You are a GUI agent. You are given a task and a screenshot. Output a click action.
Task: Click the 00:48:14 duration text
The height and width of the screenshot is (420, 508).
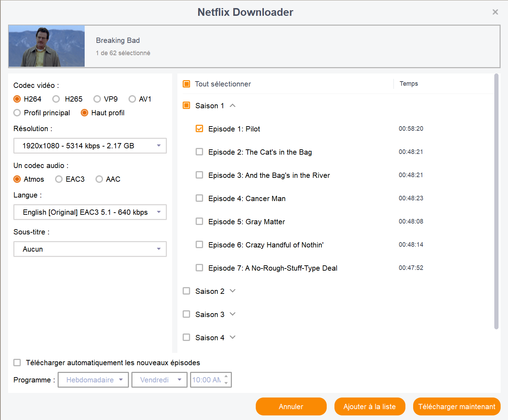coord(411,245)
